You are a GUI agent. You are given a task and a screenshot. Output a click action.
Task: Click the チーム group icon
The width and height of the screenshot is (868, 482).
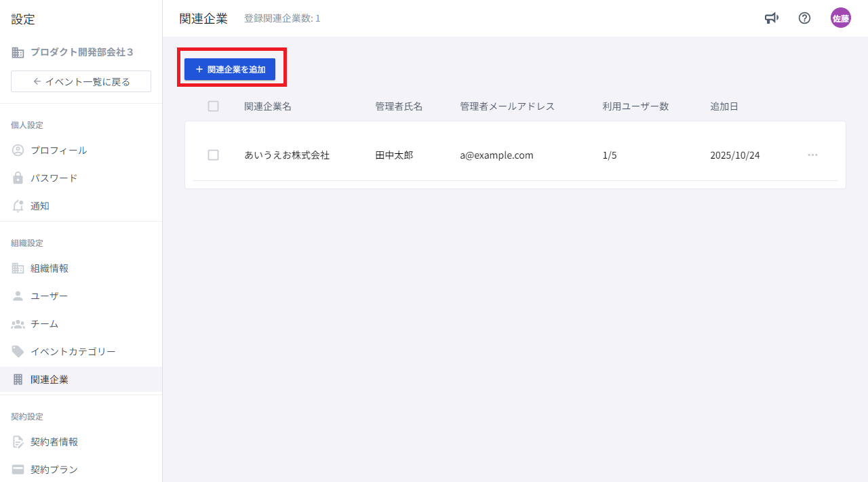[18, 324]
